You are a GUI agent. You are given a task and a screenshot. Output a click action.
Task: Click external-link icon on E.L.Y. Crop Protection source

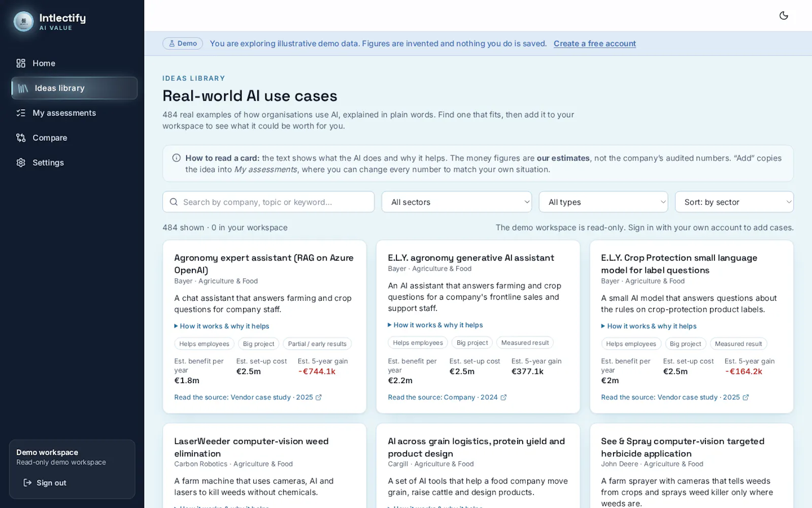[x=746, y=398]
